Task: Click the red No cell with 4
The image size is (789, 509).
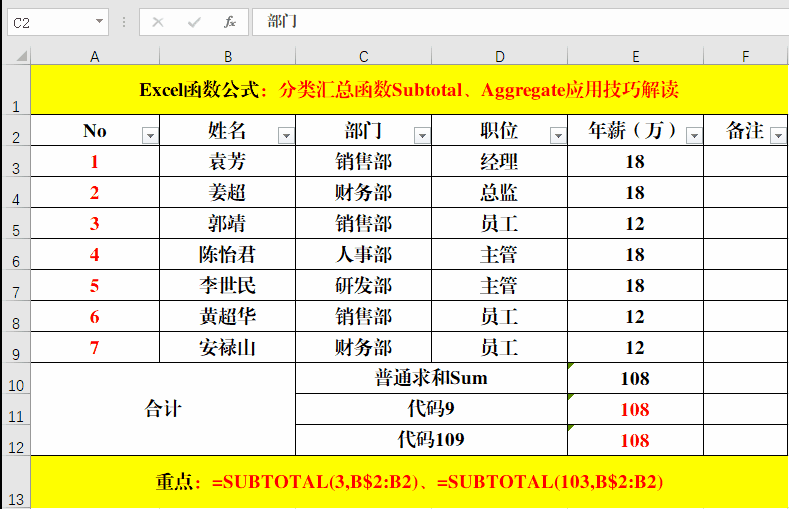Action: (x=95, y=254)
